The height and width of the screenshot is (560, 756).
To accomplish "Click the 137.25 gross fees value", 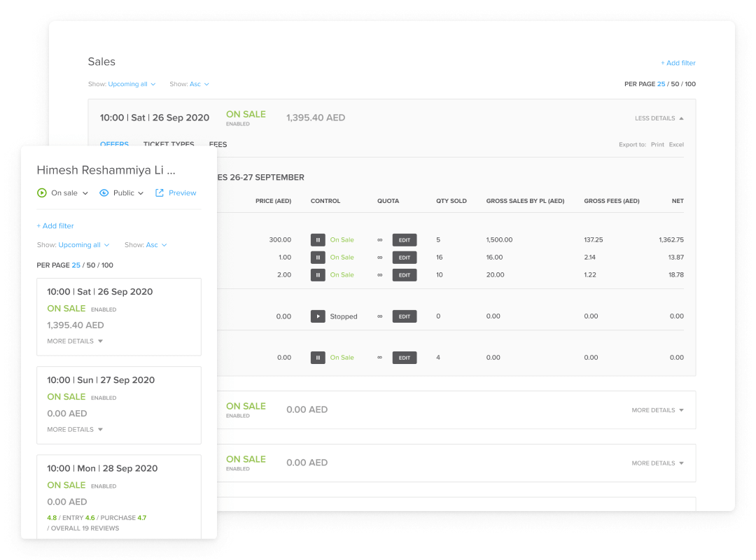I will (x=594, y=239).
